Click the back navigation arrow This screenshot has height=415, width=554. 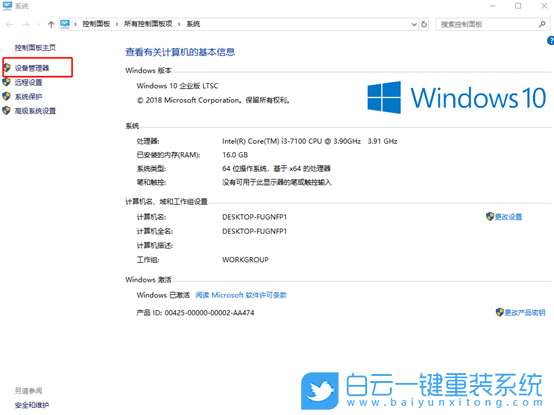[10, 24]
